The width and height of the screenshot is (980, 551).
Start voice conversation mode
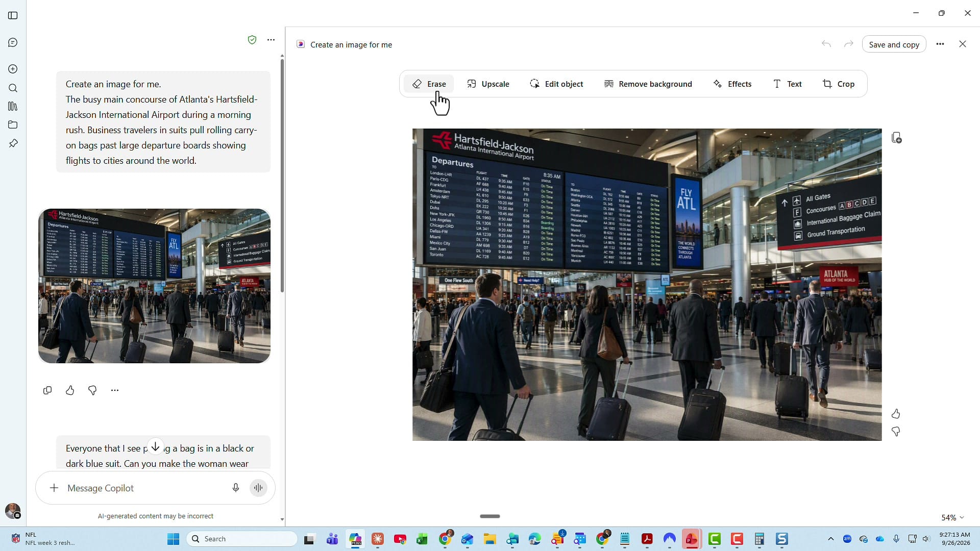pyautogui.click(x=259, y=488)
